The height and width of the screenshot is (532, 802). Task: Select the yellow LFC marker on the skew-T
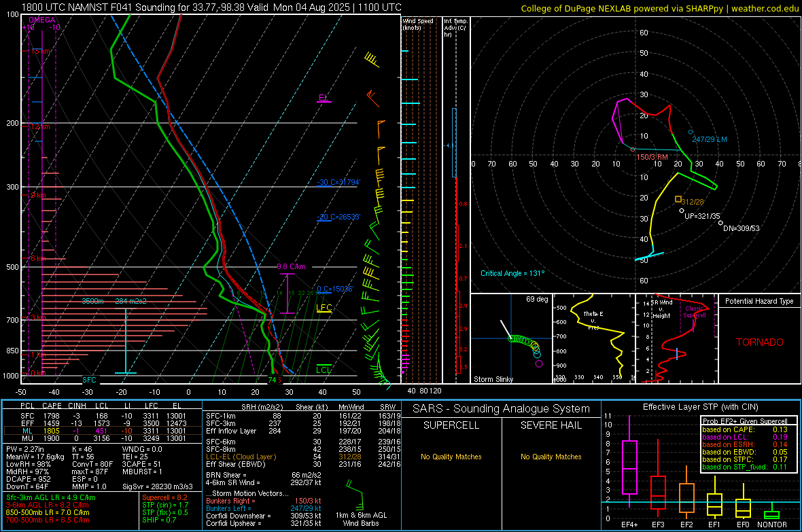click(x=324, y=308)
